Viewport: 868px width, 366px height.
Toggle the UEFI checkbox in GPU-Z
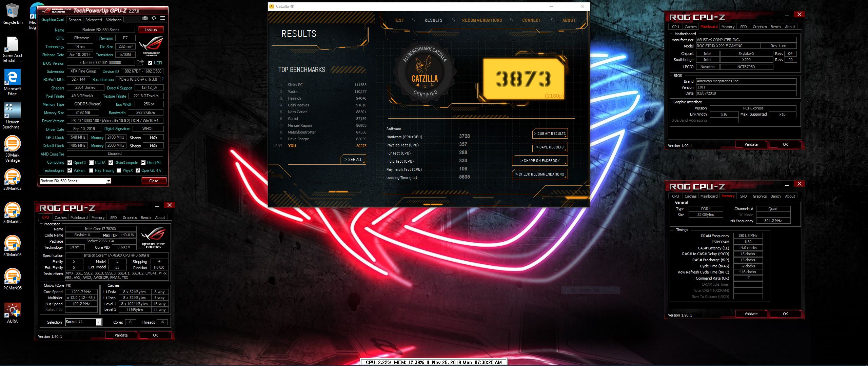150,63
